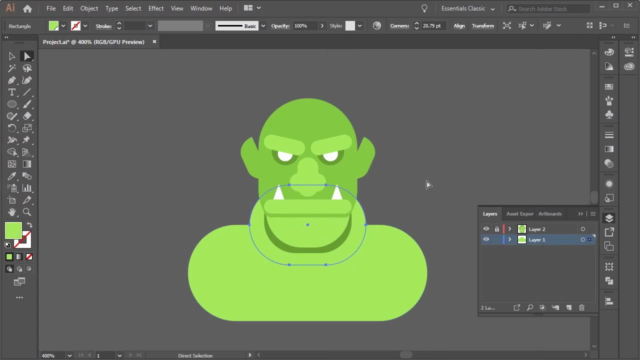The height and width of the screenshot is (360, 640).
Task: Open Essentials Classic workspace switcher
Action: (468, 9)
